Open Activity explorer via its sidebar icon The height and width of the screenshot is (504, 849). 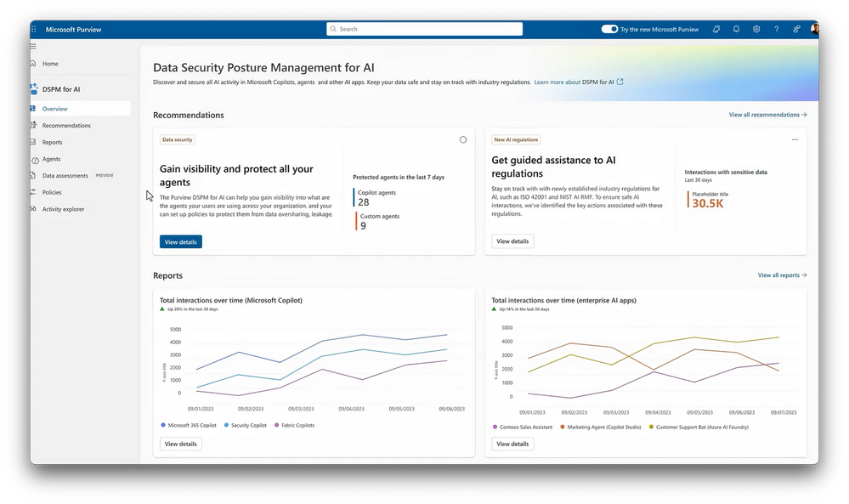[x=33, y=209]
